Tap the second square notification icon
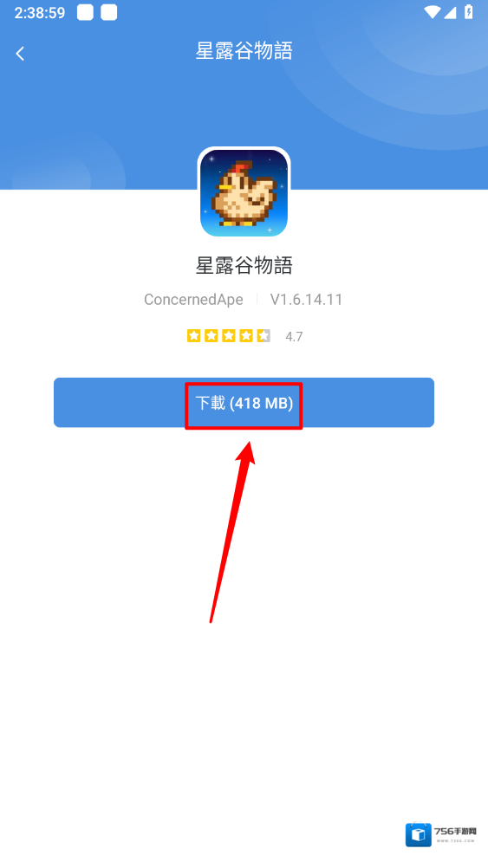The image size is (488, 868). 108,12
